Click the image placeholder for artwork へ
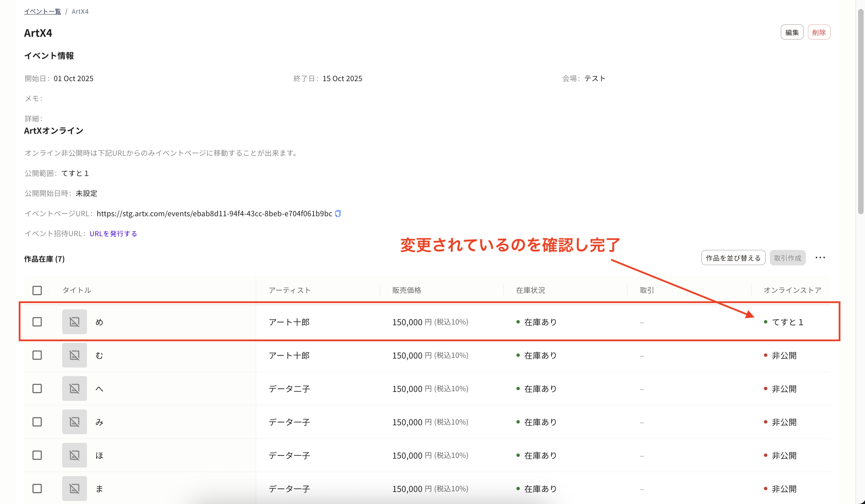865x504 pixels. click(x=74, y=388)
